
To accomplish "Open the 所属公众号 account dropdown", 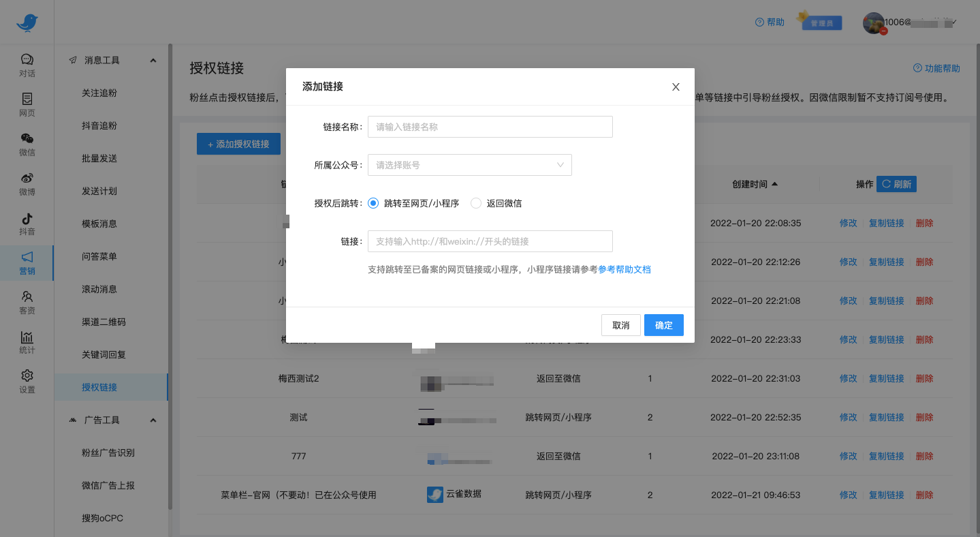I will 469,165.
